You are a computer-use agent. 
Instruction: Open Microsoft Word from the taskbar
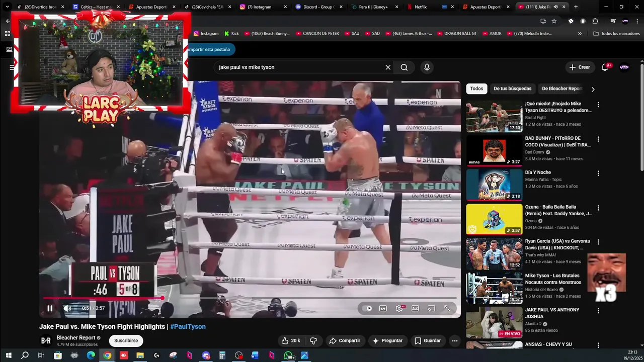point(255,355)
